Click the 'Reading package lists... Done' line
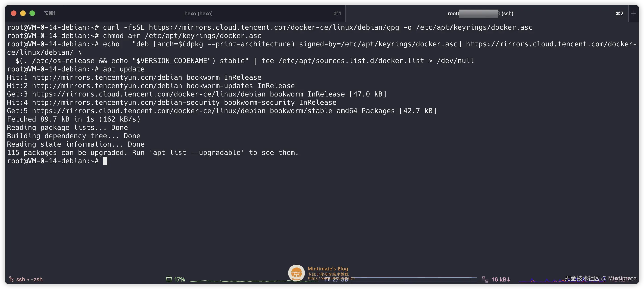Image resolution: width=644 pixels, height=289 pixels. point(67,128)
